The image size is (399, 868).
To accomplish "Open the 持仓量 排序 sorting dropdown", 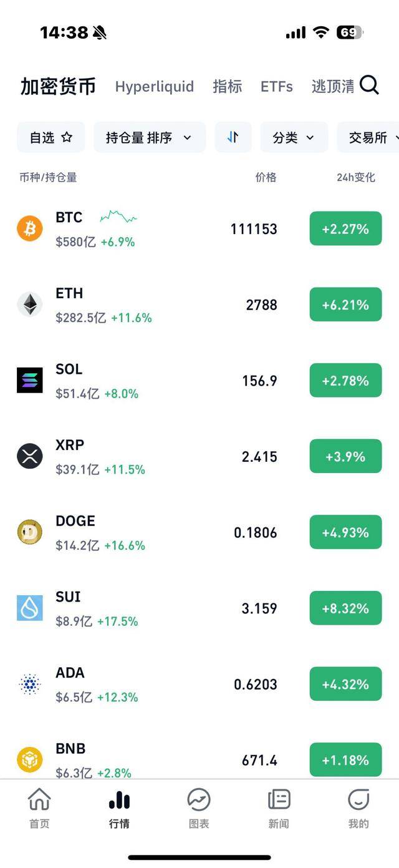I will click(149, 137).
